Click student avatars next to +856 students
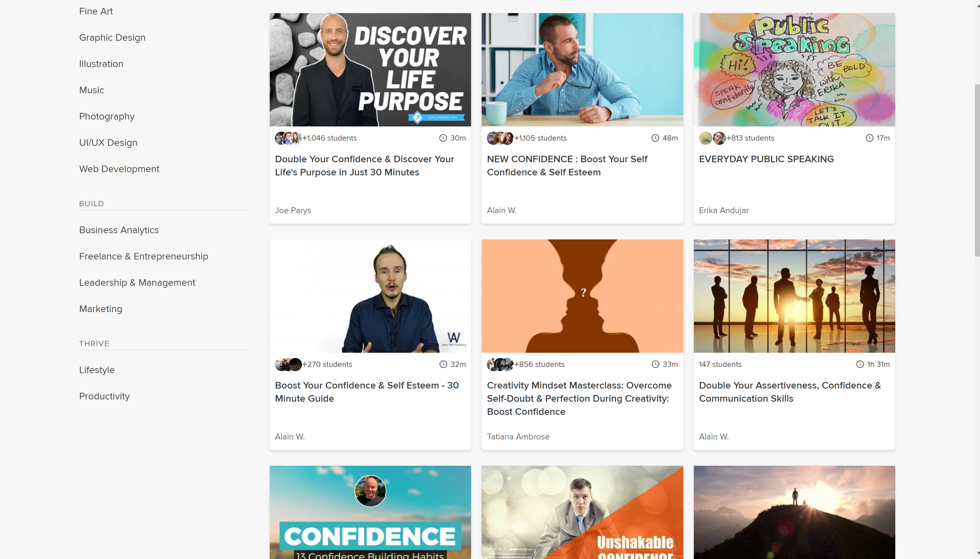980x559 pixels. point(500,364)
